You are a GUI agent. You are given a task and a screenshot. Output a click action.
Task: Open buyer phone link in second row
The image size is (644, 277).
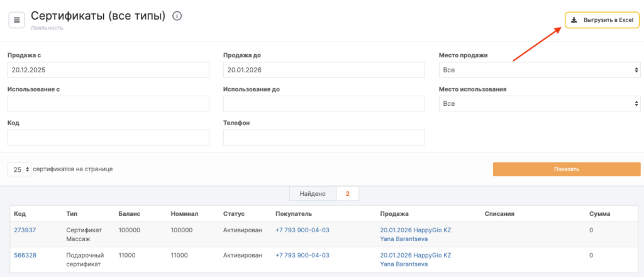coord(302,256)
